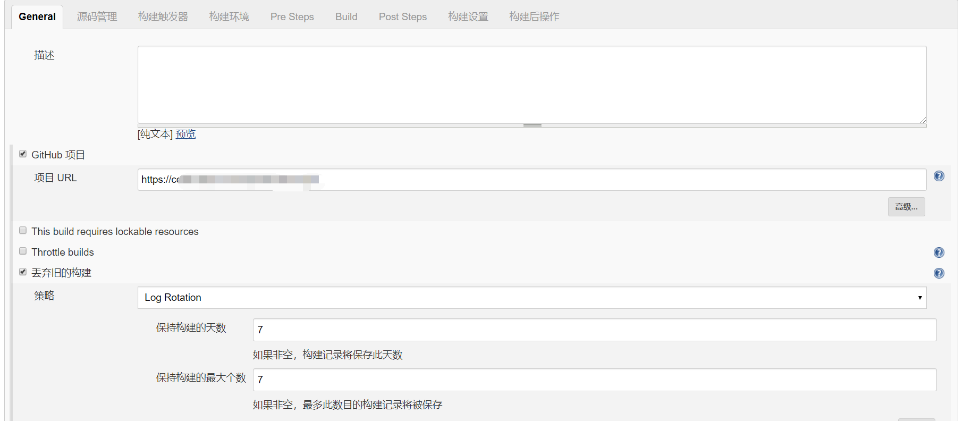Click the 如果非空，最多此数目的构建记录将被保存 hint text
This screenshot has height=421, width=980.
(348, 405)
